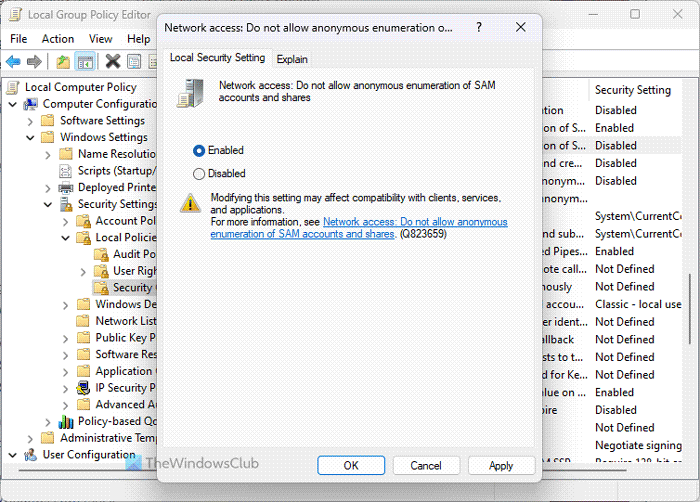Expand the User Rights Assignment node

[x=83, y=272]
